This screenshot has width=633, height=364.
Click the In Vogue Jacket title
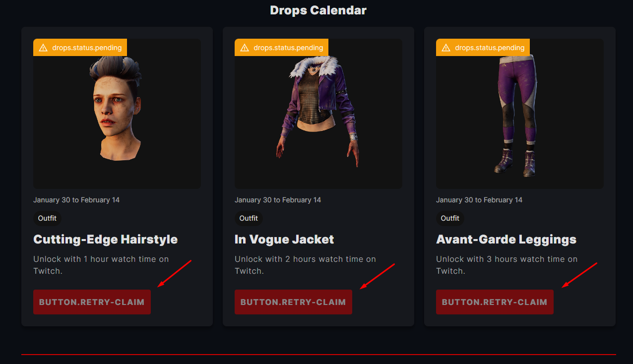pos(284,240)
